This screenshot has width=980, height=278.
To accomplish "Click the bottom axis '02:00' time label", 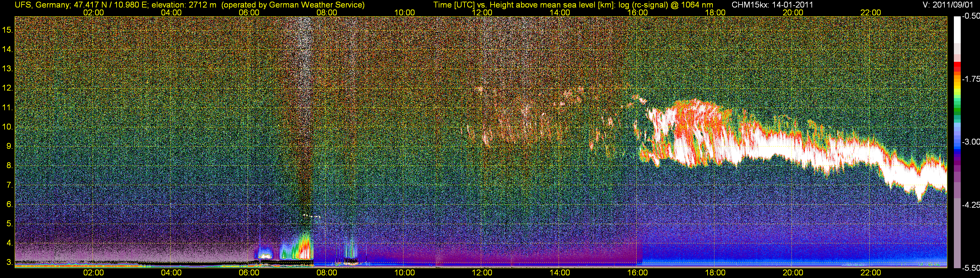I will pyautogui.click(x=93, y=273).
